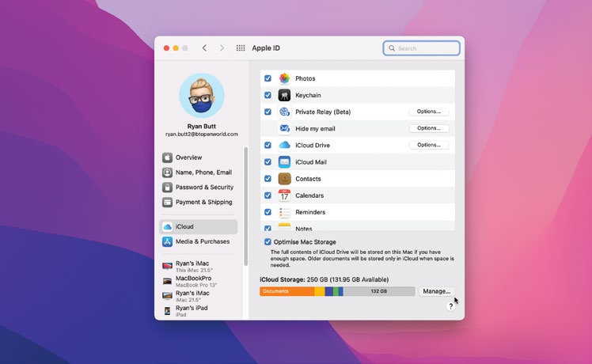Click the Reminders list icon

[284, 212]
